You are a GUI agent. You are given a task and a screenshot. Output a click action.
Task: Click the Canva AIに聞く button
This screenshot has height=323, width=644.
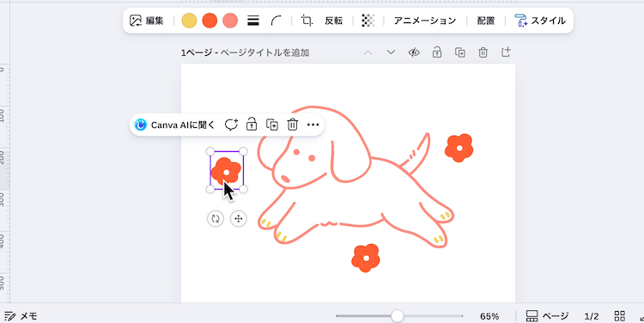click(175, 125)
